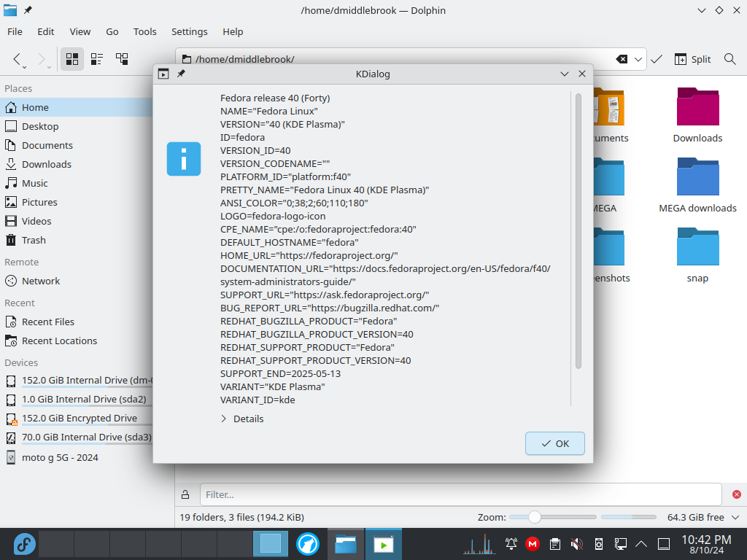Click KDialog vertical scrollbar

pos(578,231)
